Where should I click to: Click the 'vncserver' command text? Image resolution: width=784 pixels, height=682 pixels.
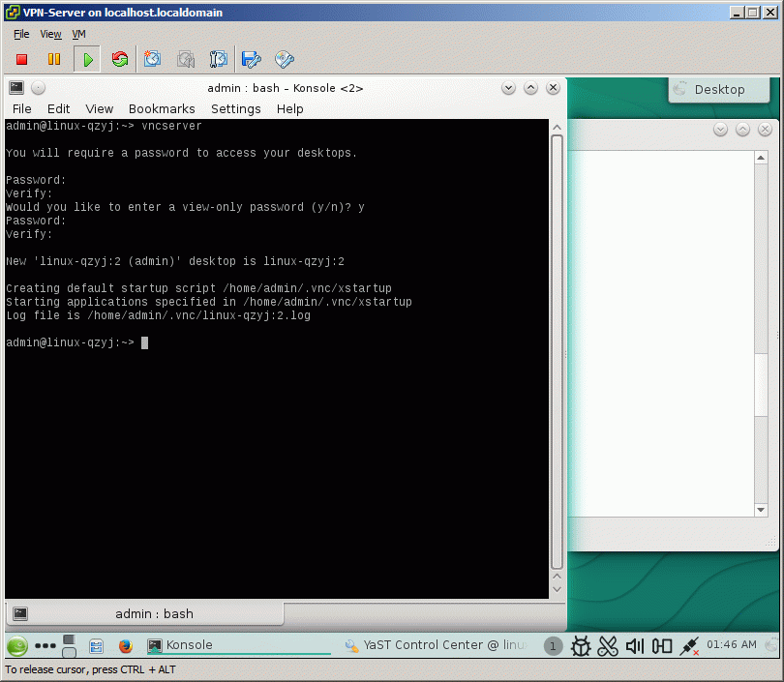[x=171, y=126]
